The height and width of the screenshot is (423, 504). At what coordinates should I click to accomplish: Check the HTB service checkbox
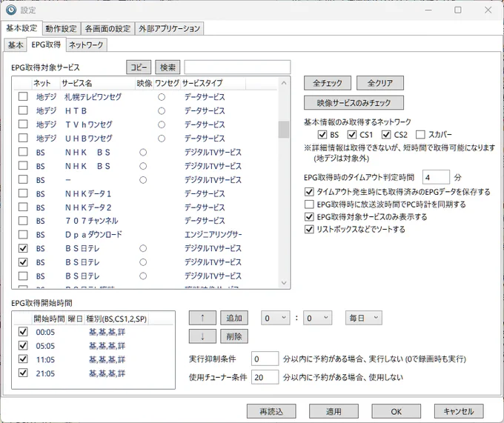[x=23, y=110]
